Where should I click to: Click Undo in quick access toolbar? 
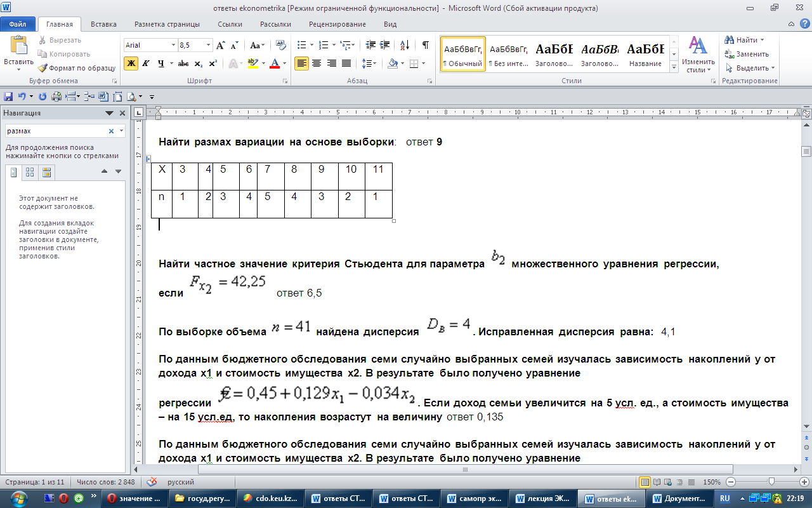coord(22,97)
